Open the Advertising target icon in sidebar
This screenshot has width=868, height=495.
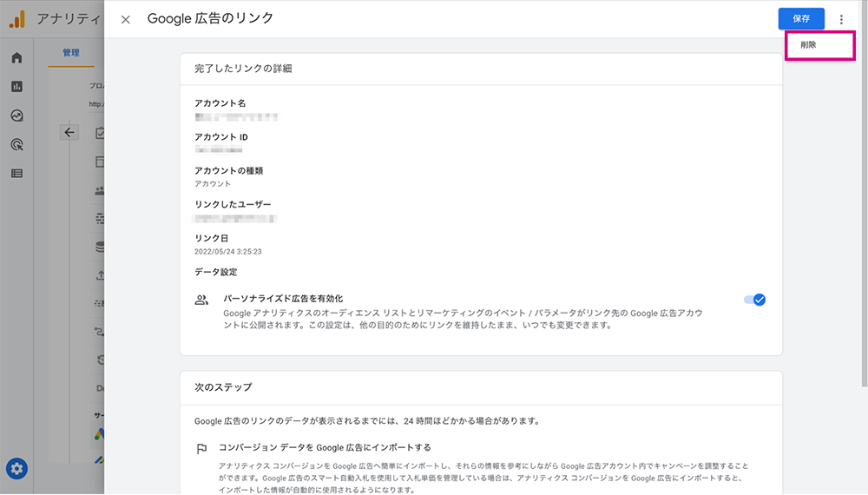coord(17,144)
